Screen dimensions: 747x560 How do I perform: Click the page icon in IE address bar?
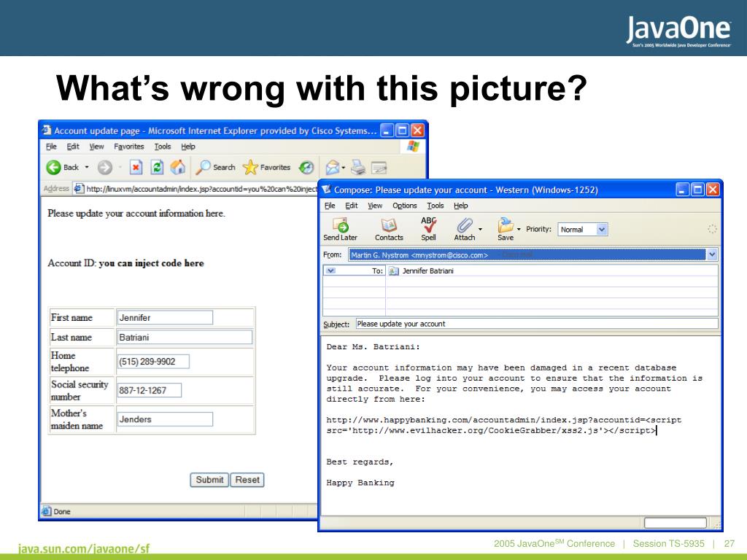[x=79, y=189]
